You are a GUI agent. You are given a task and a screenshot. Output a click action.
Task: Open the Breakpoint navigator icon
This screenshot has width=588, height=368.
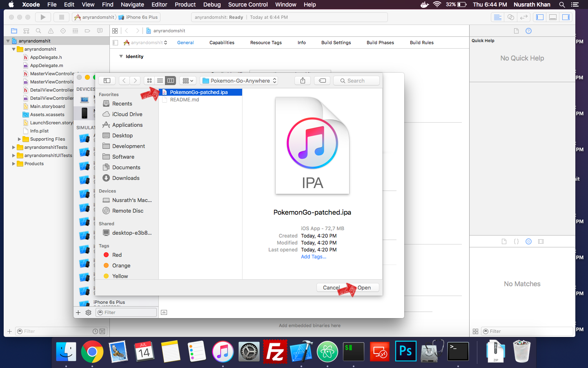click(87, 31)
